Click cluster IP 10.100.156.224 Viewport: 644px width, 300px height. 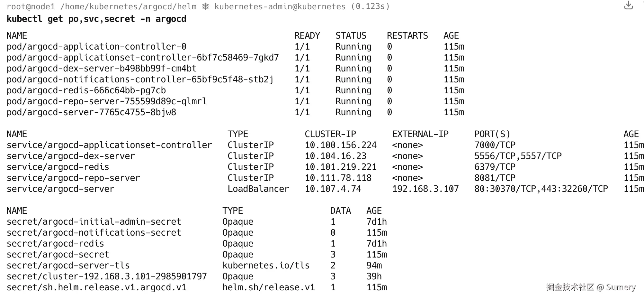(x=341, y=145)
